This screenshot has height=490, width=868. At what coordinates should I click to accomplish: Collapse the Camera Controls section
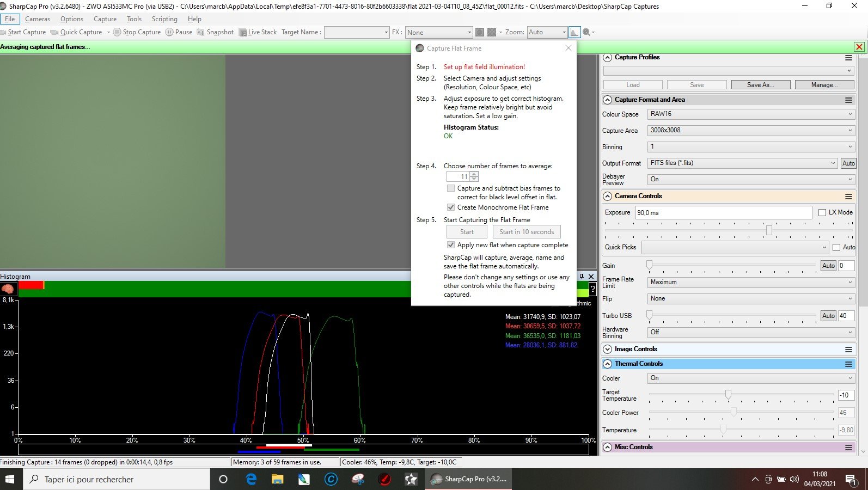click(x=608, y=197)
